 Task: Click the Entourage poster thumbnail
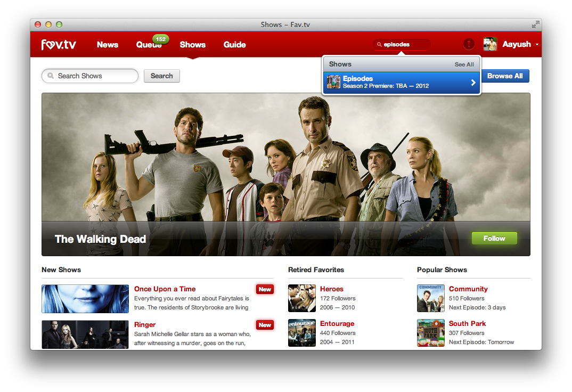click(x=301, y=333)
